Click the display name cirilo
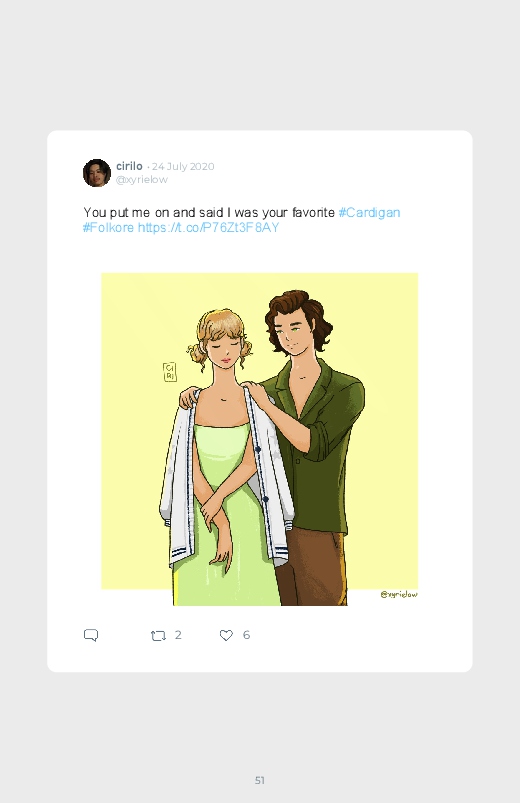 point(129,166)
